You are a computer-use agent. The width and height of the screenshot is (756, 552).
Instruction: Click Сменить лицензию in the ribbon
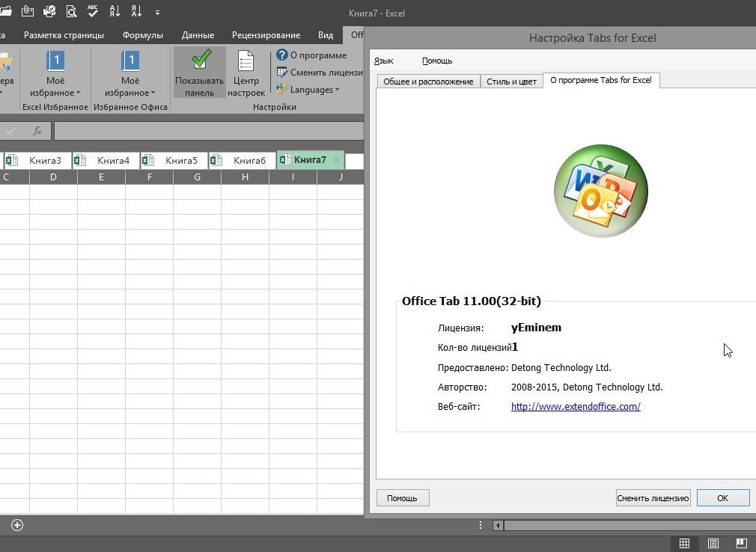click(x=320, y=73)
